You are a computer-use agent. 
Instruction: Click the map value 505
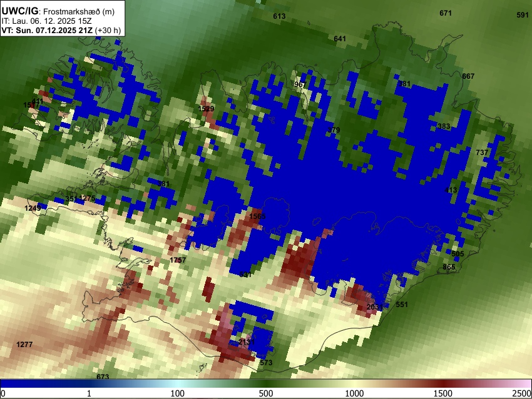(x=458, y=254)
